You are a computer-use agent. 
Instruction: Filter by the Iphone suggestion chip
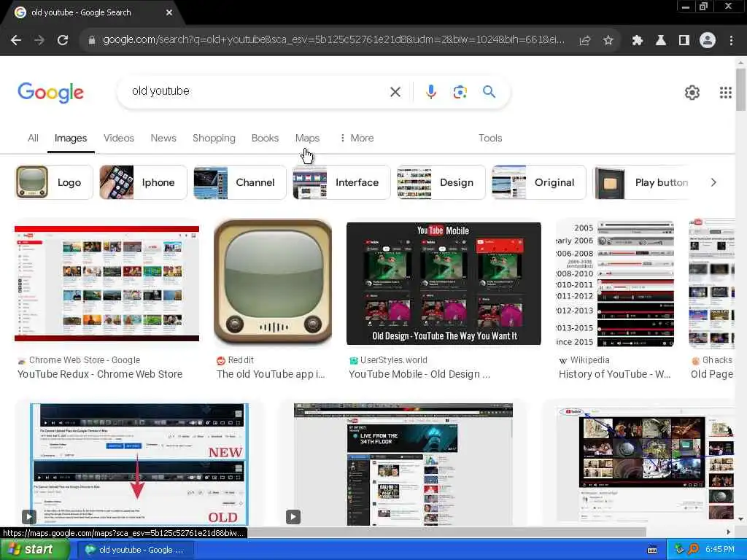[x=143, y=182]
